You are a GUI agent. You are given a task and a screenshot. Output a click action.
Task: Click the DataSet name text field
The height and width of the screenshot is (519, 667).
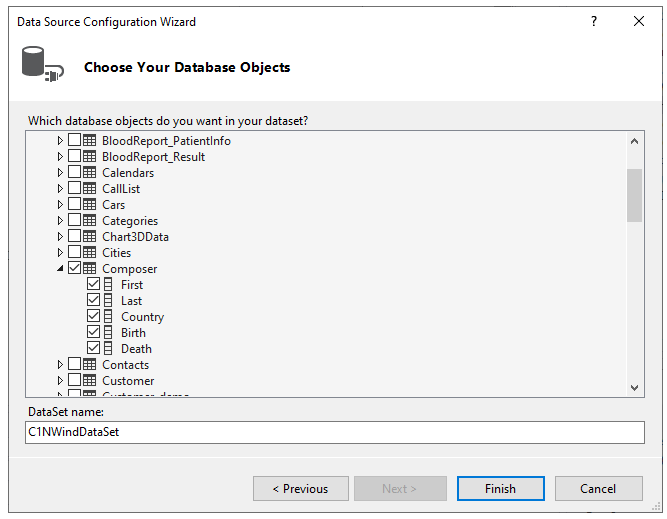(x=335, y=432)
